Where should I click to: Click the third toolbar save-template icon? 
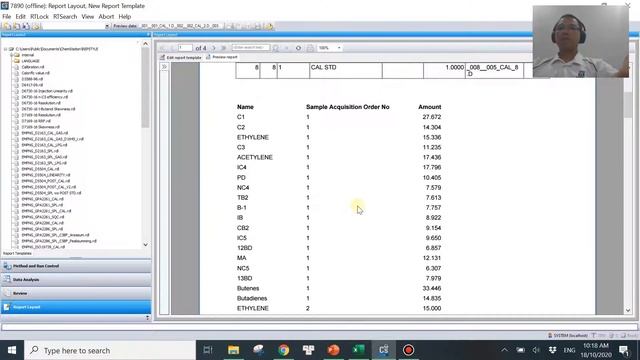[26, 26]
